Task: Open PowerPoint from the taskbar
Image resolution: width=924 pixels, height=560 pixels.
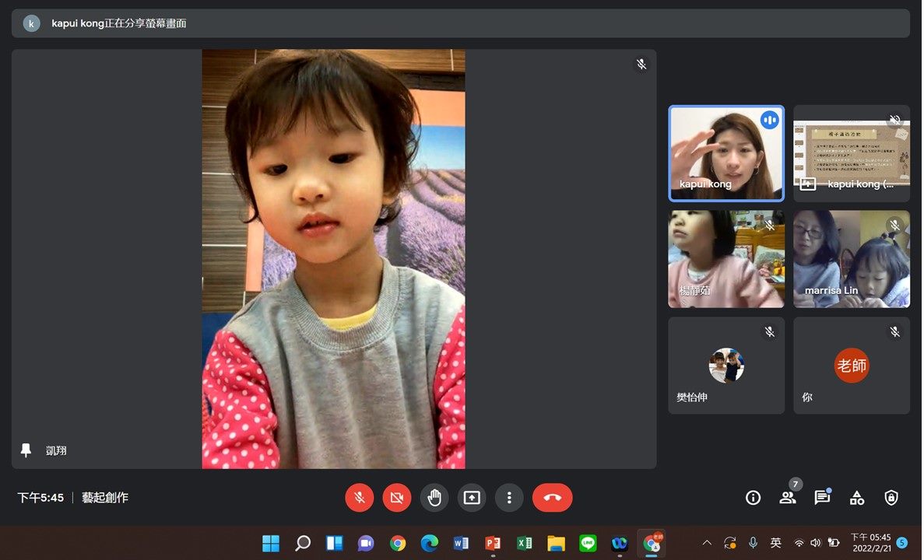Action: click(493, 543)
